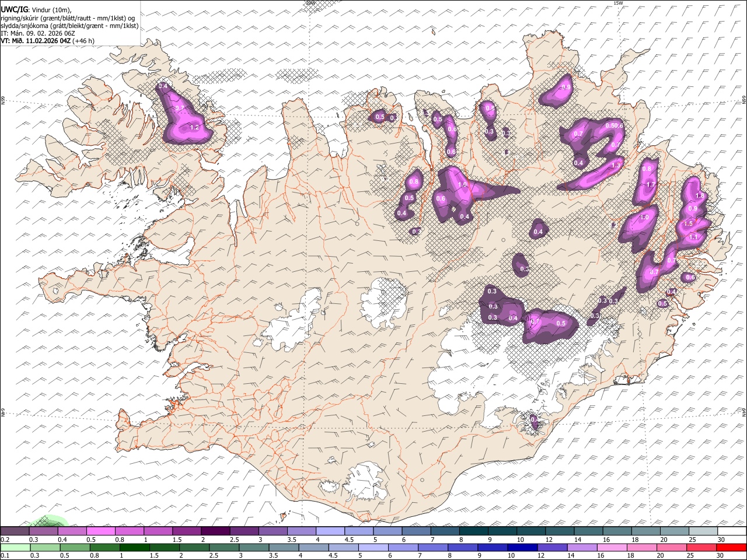Click the '1.8' precipitation value in the east
This screenshot has width=747, height=560.
[700, 195]
